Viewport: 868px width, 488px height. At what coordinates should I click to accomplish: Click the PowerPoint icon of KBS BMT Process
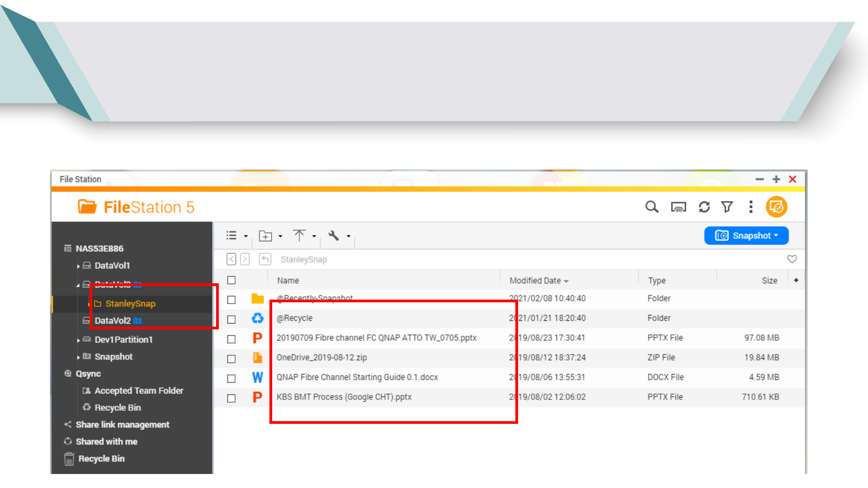(x=258, y=397)
